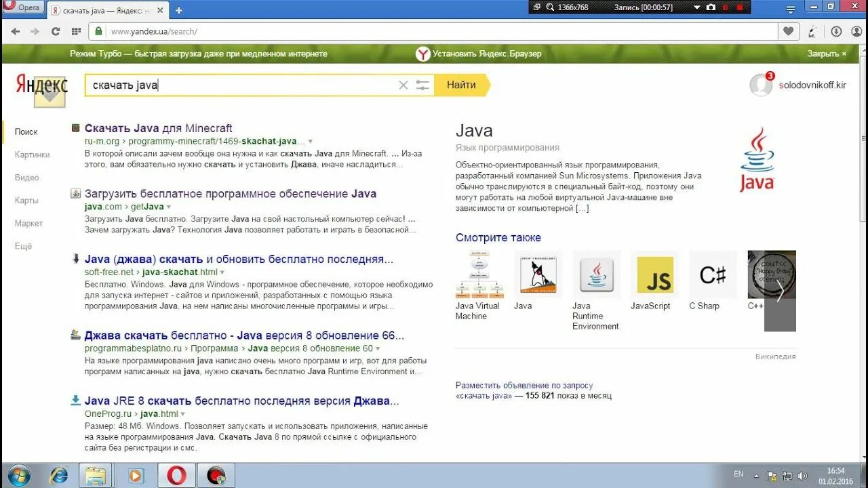Launch Internet Explorer from taskbar
This screenshot has width=868, height=488.
click(59, 476)
